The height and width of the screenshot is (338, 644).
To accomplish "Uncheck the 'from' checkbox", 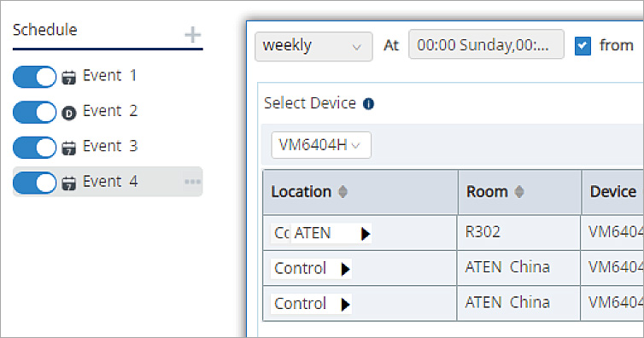I will coord(583,45).
